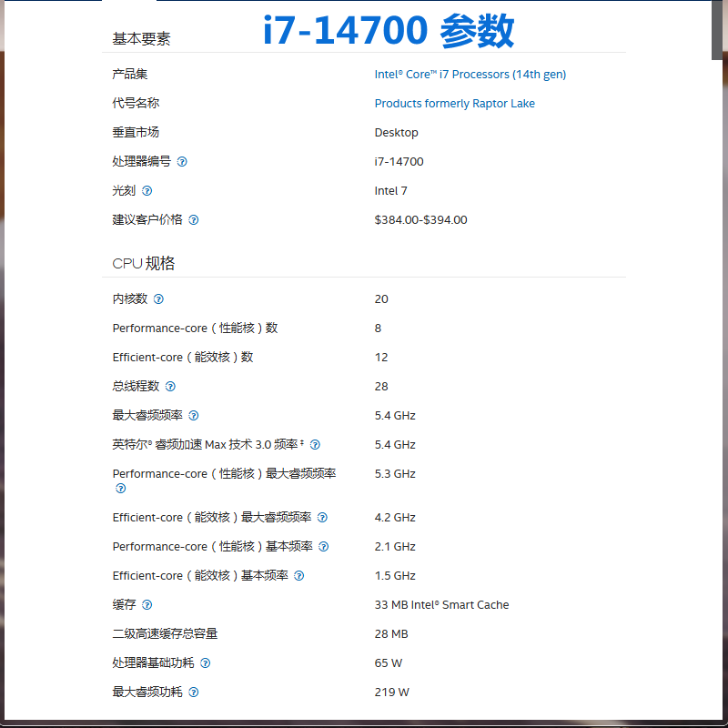This screenshot has height=728, width=728.
Task: Click the help icon next to 缓存
Action: tap(147, 605)
